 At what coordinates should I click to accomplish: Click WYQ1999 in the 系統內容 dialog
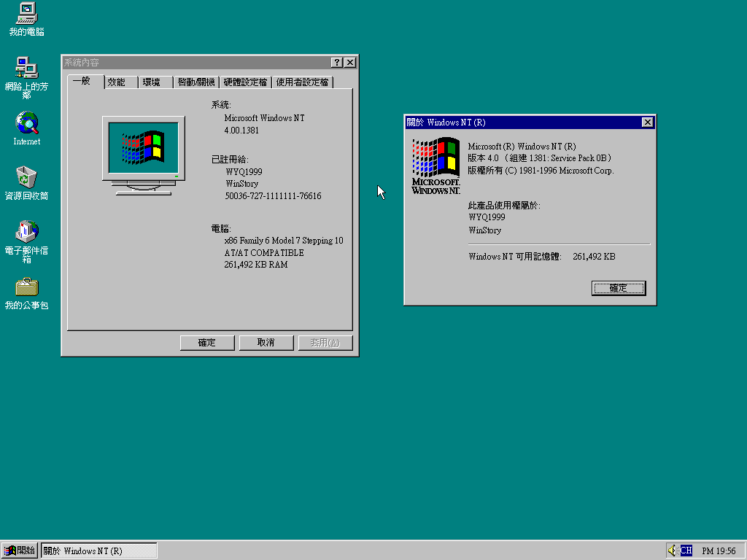244,171
